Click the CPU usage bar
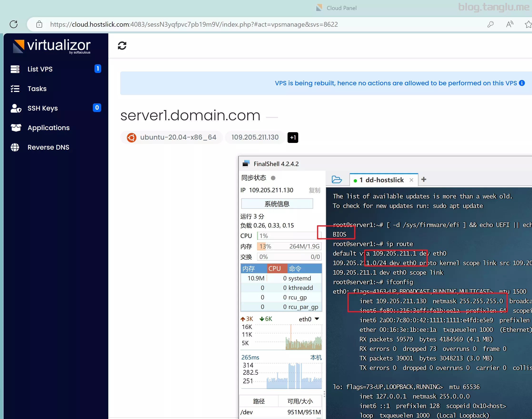532x419 pixels. (289, 236)
